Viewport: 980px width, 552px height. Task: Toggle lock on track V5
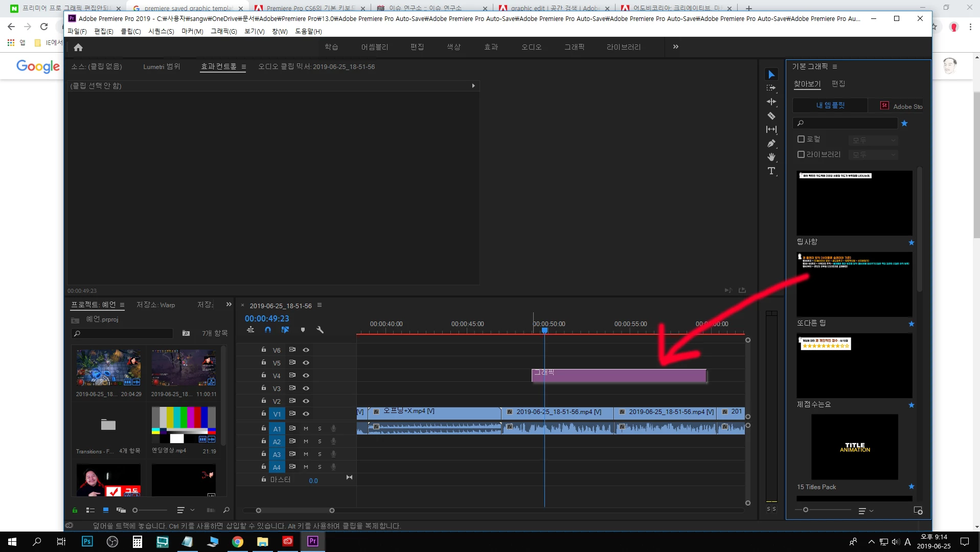(x=264, y=362)
